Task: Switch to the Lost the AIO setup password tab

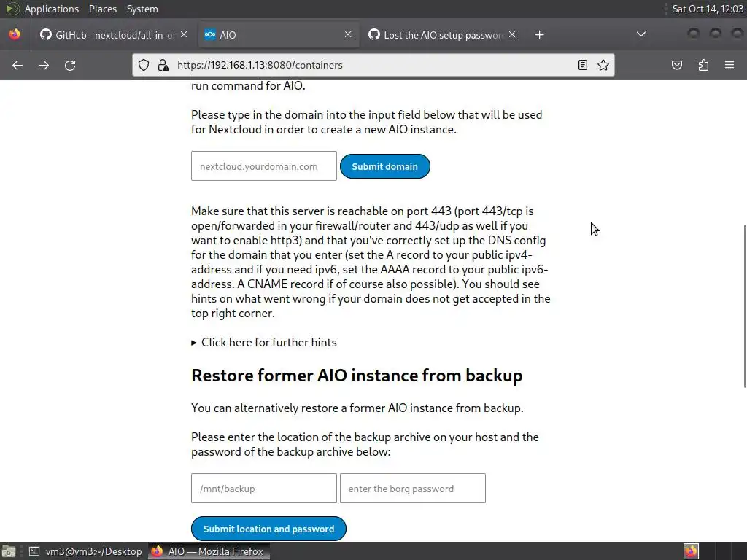Action: [x=443, y=35]
